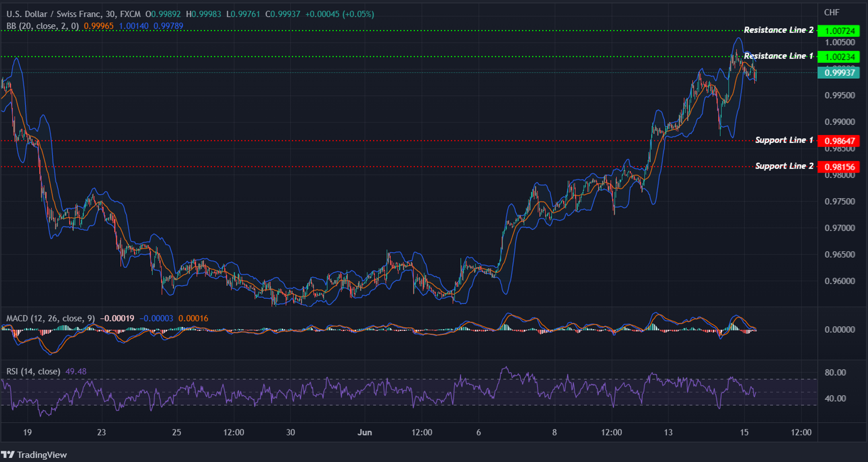Viewport: 868px width, 462px height.
Task: Open the U.S. Dollar / Swiss Franc symbol title
Action: [x=54, y=14]
